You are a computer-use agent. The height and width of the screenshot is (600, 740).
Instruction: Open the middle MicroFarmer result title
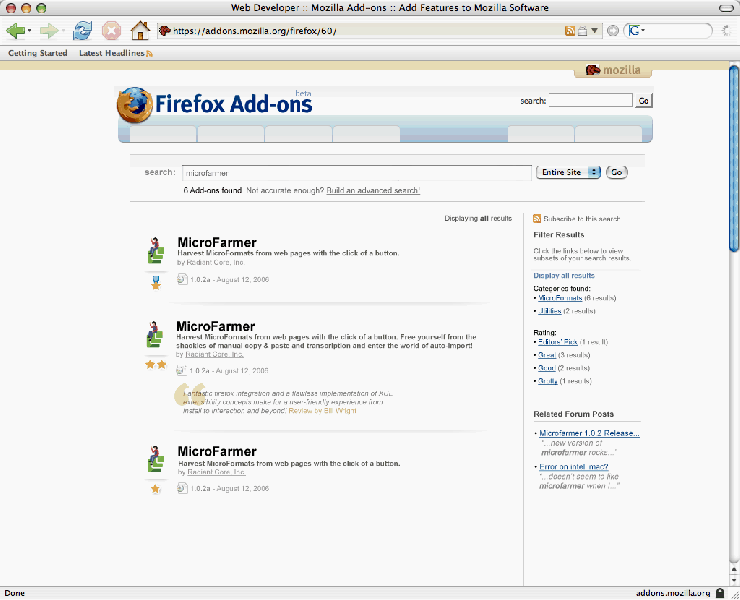[x=216, y=327]
